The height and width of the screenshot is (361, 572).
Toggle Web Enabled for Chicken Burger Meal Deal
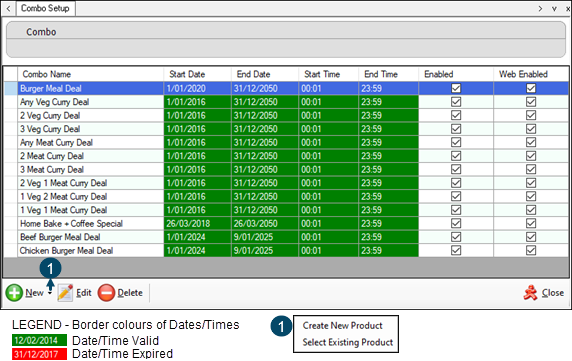coord(531,250)
